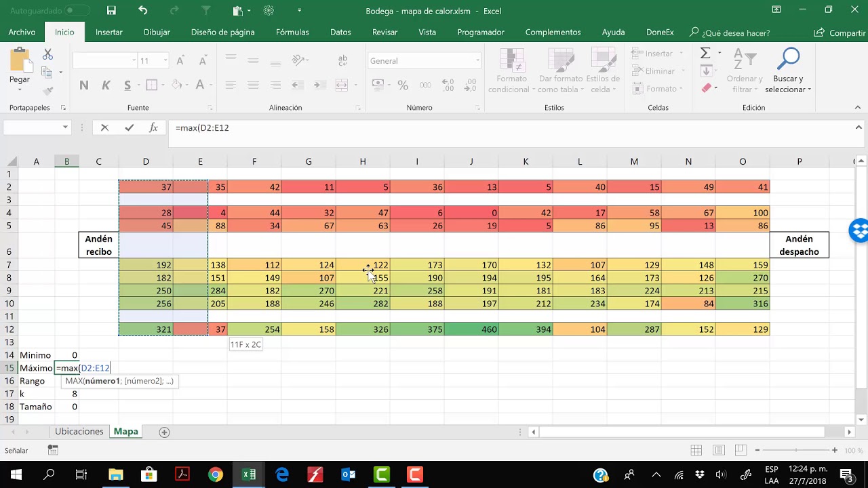The image size is (868, 488).
Task: Toggle the Autoguardado switch
Action: click(77, 11)
